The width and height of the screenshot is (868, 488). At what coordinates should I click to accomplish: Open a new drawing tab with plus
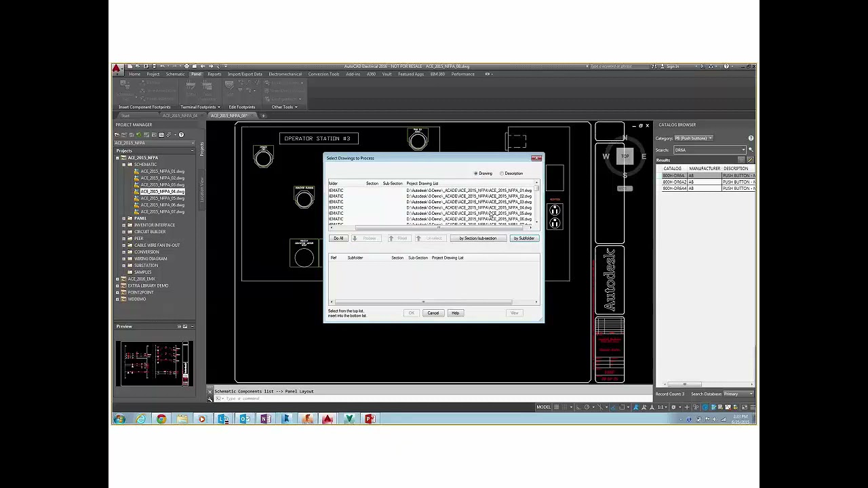(x=263, y=116)
